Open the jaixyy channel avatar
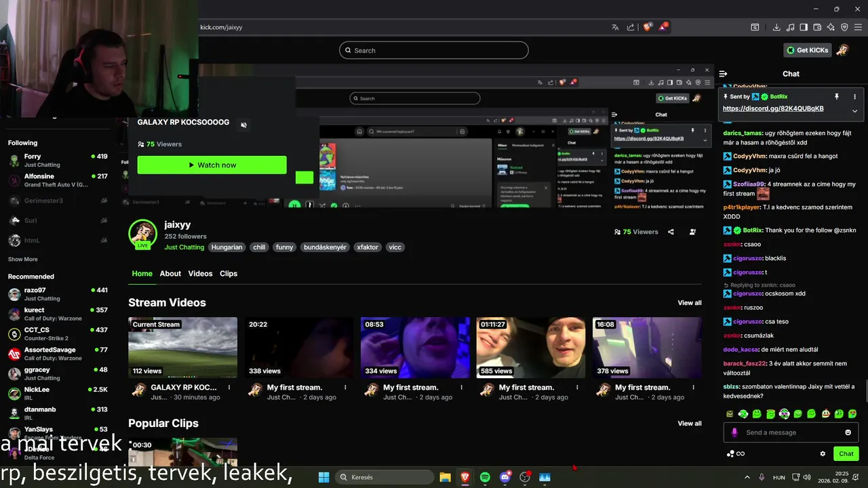Screen dimensions: 868x488 click(x=142, y=234)
